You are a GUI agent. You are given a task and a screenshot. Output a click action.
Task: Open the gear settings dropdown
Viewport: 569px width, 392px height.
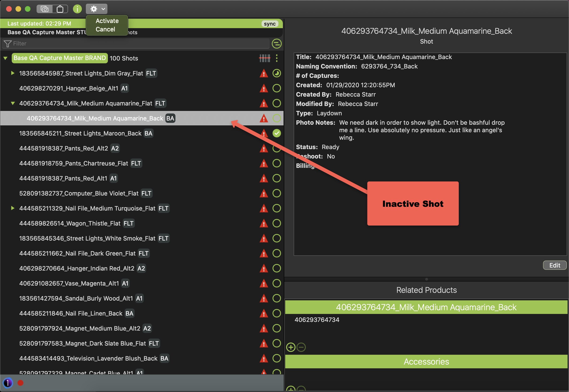coord(97,9)
